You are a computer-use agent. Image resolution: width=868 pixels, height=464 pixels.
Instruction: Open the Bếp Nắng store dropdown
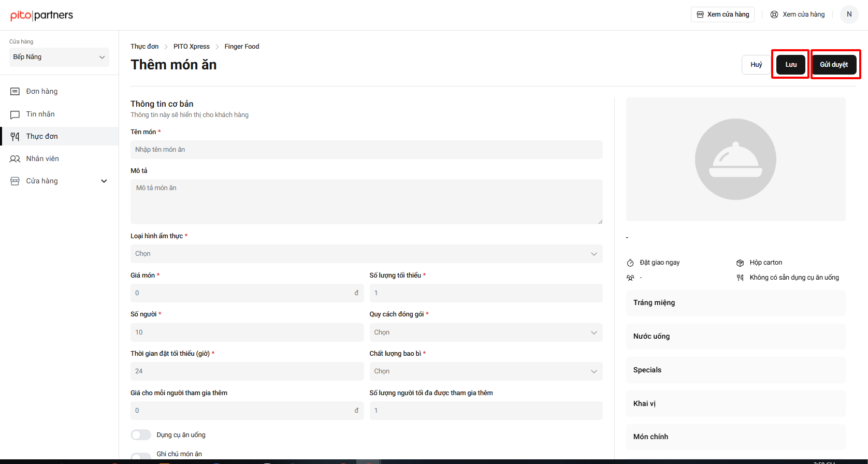(59, 57)
